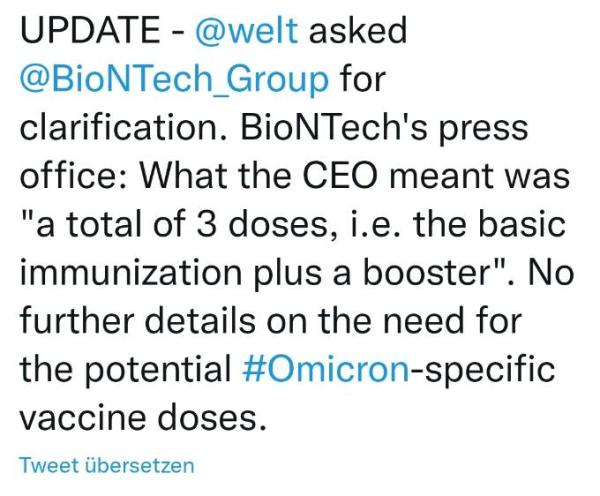Click the word 'office:' in the tweet

click(x=74, y=176)
